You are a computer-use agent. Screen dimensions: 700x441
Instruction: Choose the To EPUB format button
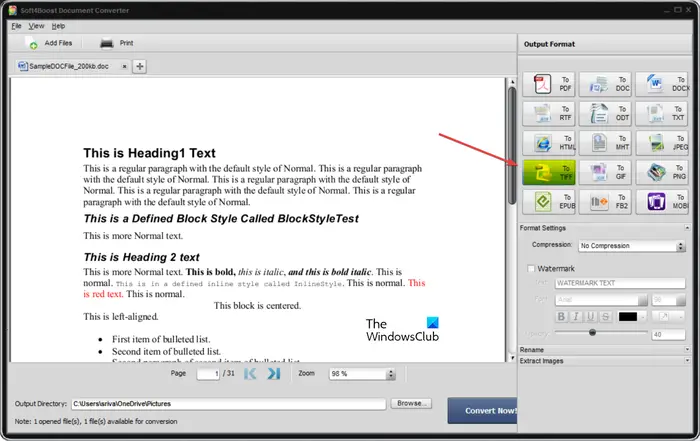[x=549, y=202]
